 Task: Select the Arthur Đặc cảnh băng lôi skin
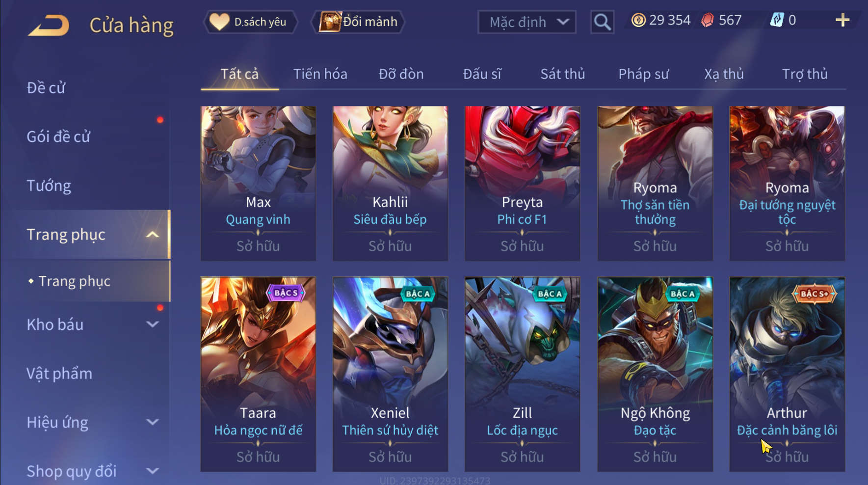tap(787, 375)
